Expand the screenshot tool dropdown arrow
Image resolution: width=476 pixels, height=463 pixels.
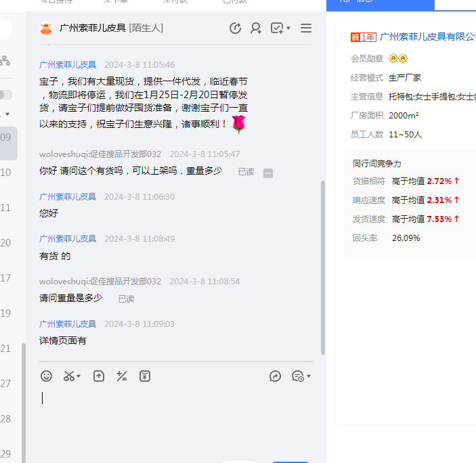coord(79,376)
